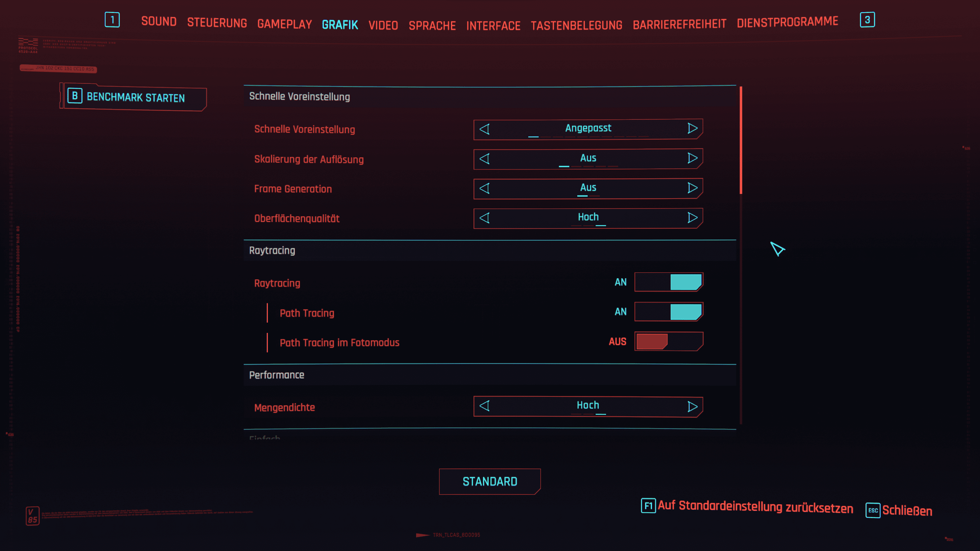The image size is (980, 551).
Task: Turn off the Path Tracing switch
Action: [x=668, y=312]
